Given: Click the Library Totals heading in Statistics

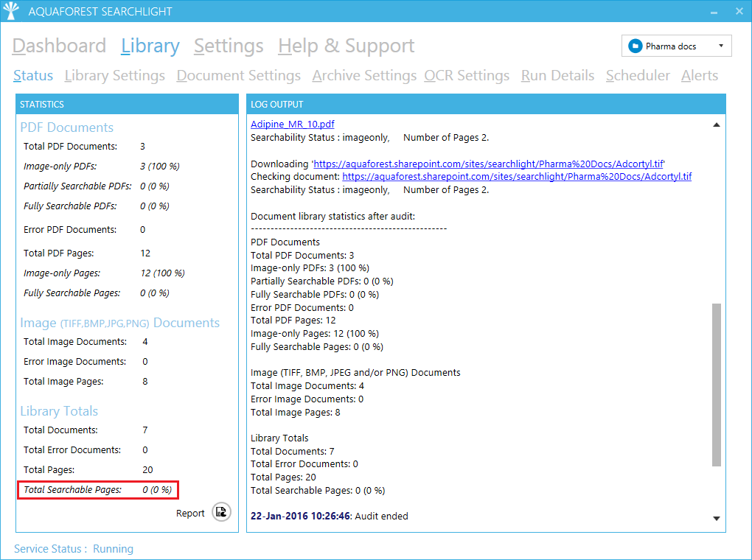Looking at the screenshot, I should (x=59, y=411).
